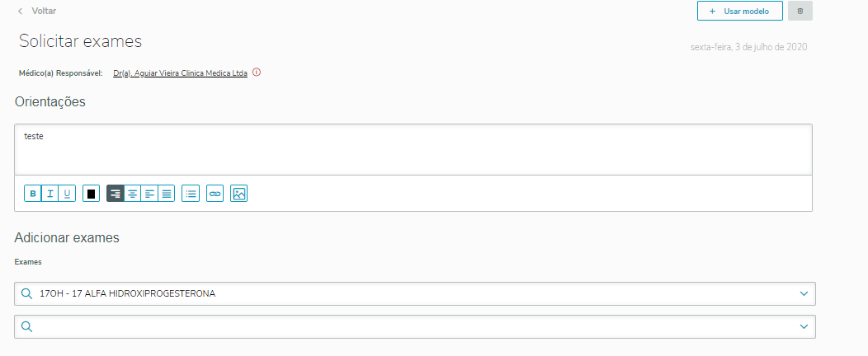Click the trash delete icon button
Screen dimensions: 868x356
[800, 12]
